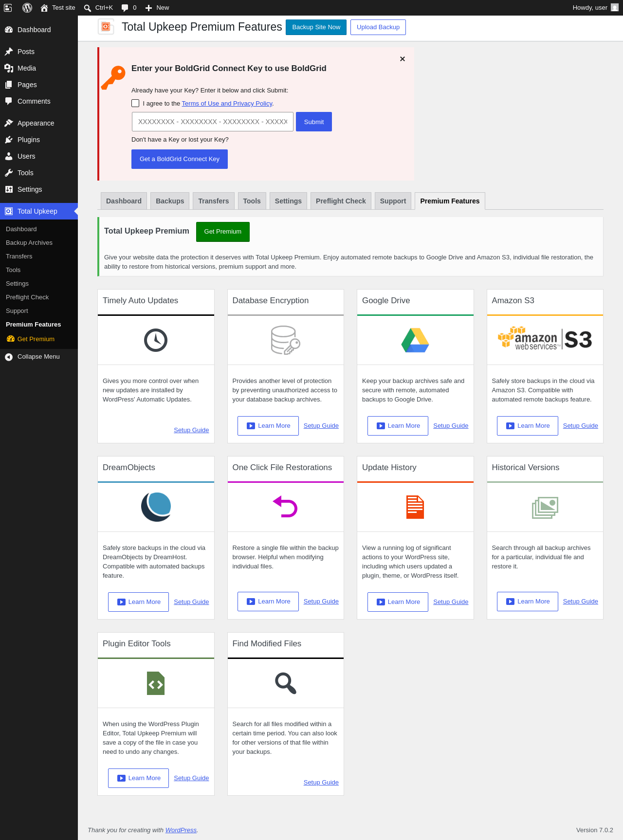Click the Upload Backup button
Screen dimensions: 623x840
pyautogui.click(x=378, y=27)
